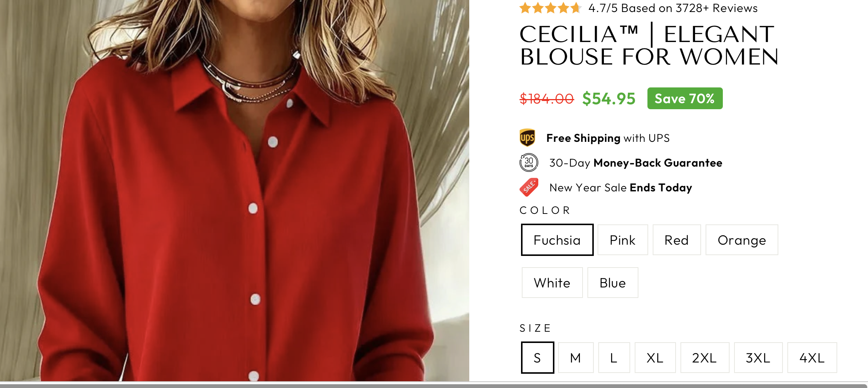Select size S
This screenshot has width=868, height=388.
click(x=537, y=358)
